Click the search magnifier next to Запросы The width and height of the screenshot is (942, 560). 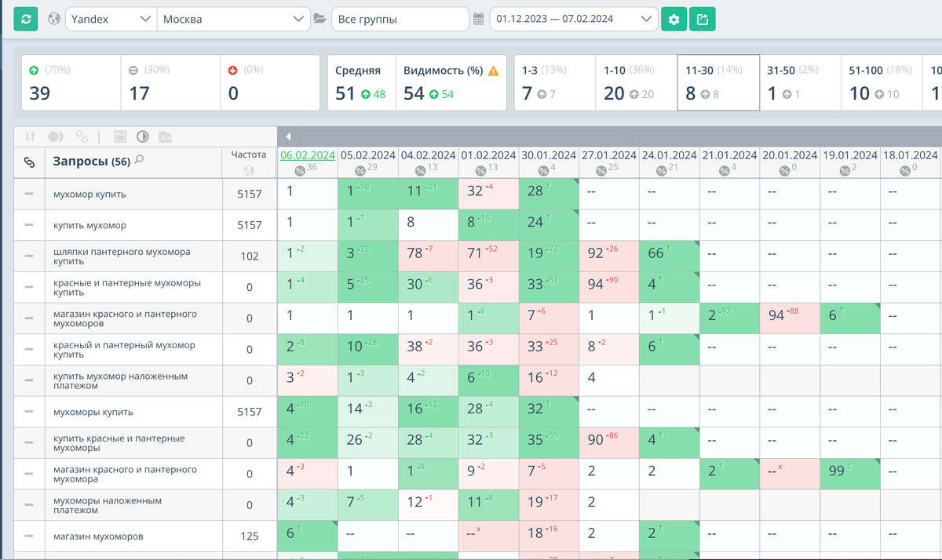click(x=139, y=160)
